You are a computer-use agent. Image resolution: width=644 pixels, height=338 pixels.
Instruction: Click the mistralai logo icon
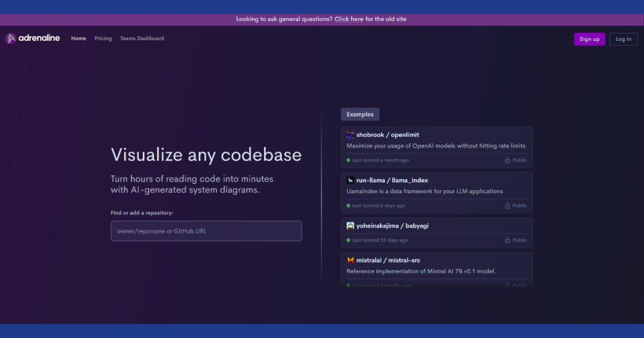click(x=350, y=260)
